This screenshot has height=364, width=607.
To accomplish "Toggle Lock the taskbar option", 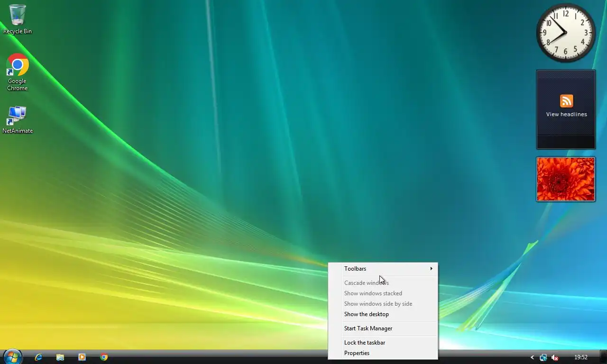I will [x=383, y=343].
